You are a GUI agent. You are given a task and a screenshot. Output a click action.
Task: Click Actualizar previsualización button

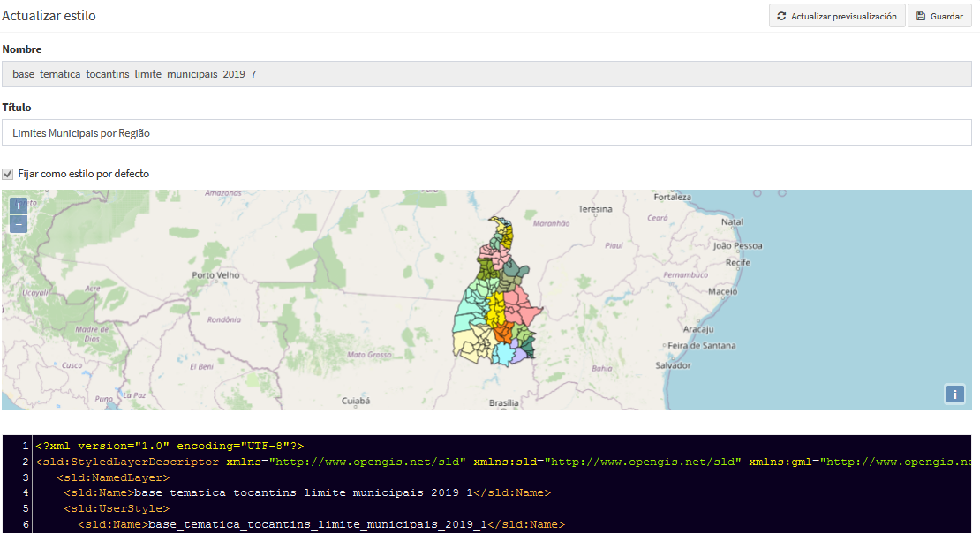837,16
